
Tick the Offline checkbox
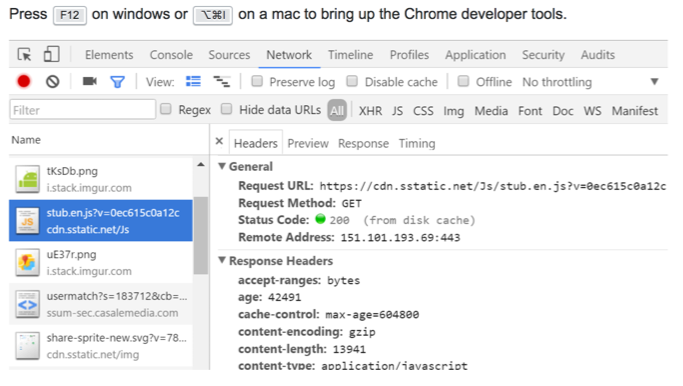(463, 81)
